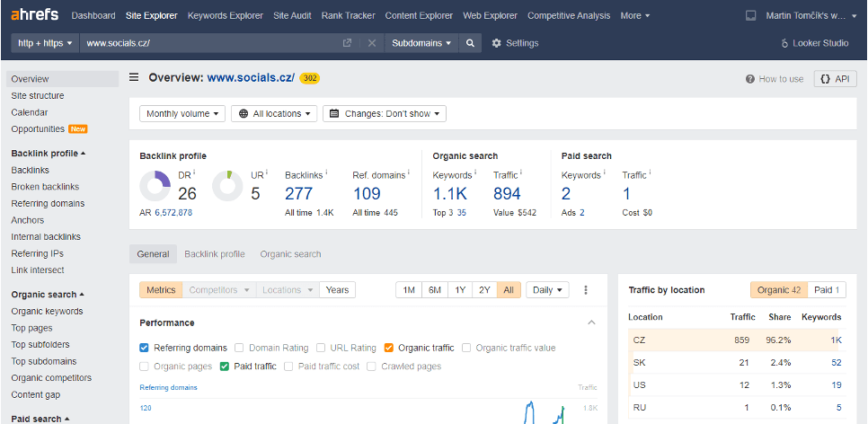
Task: Open Broken backlinks in sidebar
Action: pos(45,187)
